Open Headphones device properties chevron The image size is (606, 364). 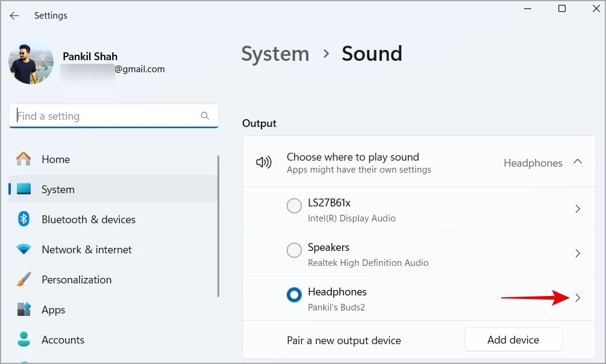point(578,298)
